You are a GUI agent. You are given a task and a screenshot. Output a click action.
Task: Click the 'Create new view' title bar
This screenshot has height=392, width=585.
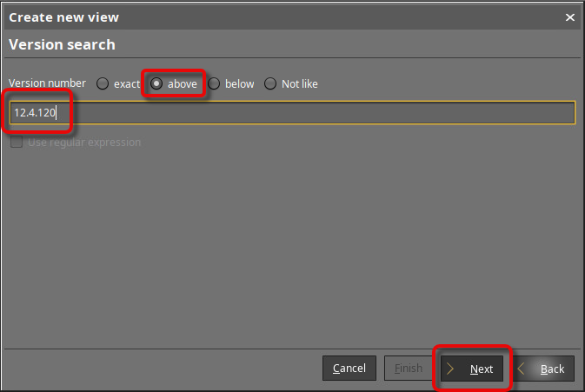click(261, 17)
